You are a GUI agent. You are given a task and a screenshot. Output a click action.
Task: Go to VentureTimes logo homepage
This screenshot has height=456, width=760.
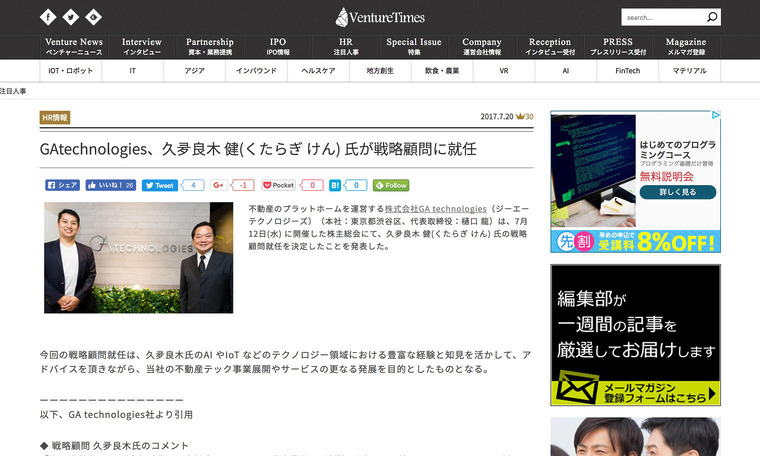[380, 16]
